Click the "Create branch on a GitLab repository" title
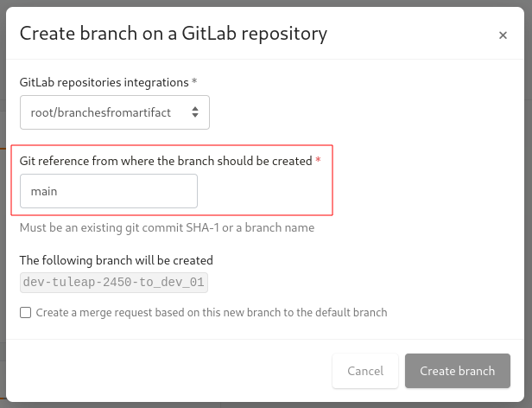This screenshot has width=532, height=408. click(174, 34)
